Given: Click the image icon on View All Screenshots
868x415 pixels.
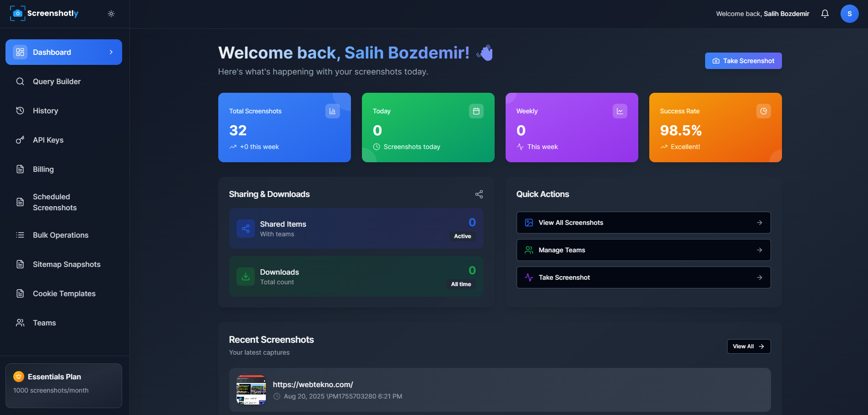Looking at the screenshot, I should tap(529, 223).
